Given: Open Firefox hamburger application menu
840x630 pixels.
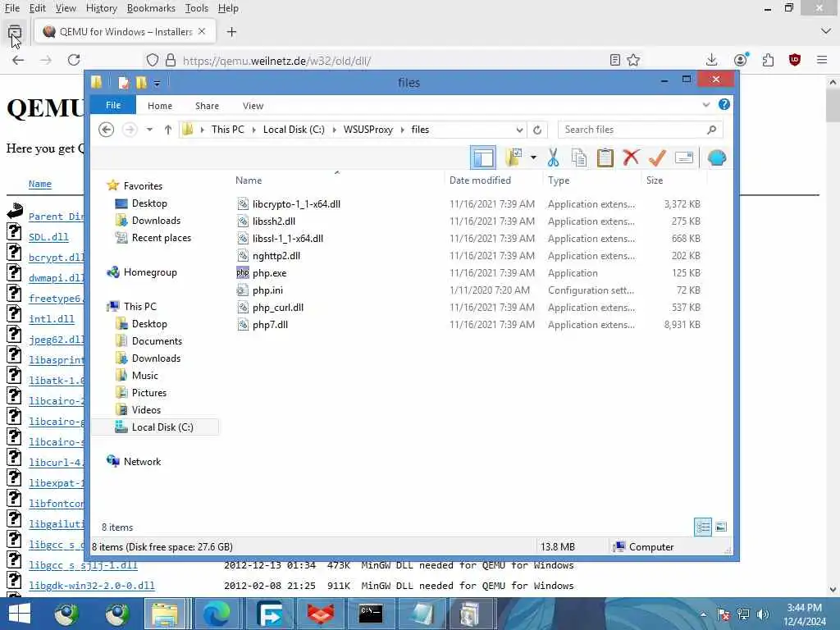Looking at the screenshot, I should (822, 60).
